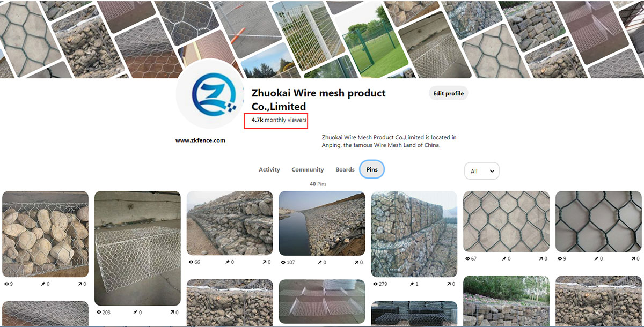Screen dimensions: 644x327
Task: Click the eye icon with 279 views
Action: [376, 284]
